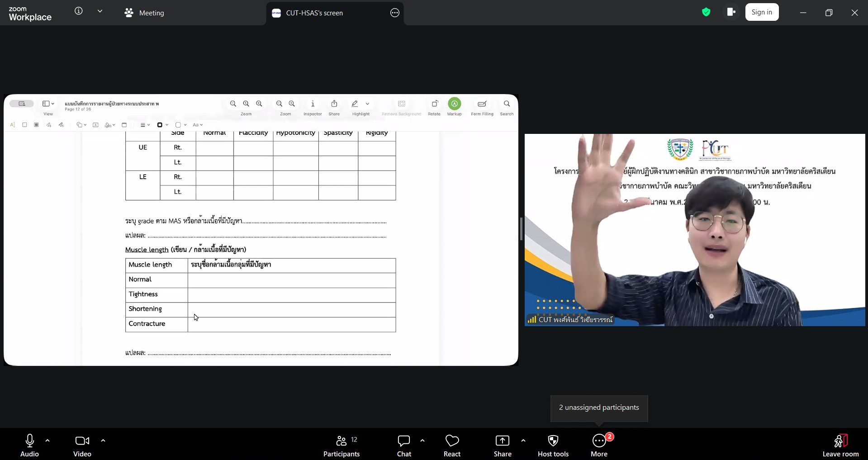868x460 pixels.
Task: Expand chat options arrow
Action: click(422, 440)
